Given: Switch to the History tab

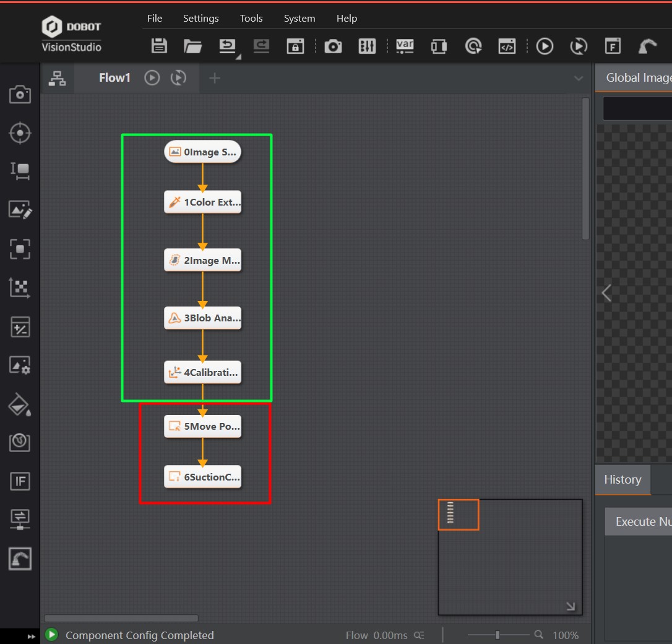Looking at the screenshot, I should [x=622, y=480].
